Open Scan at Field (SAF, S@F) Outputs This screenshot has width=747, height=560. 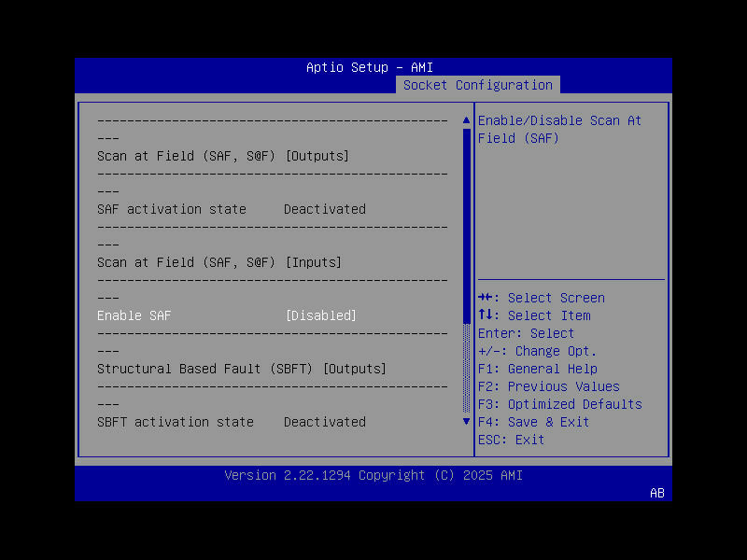point(224,156)
